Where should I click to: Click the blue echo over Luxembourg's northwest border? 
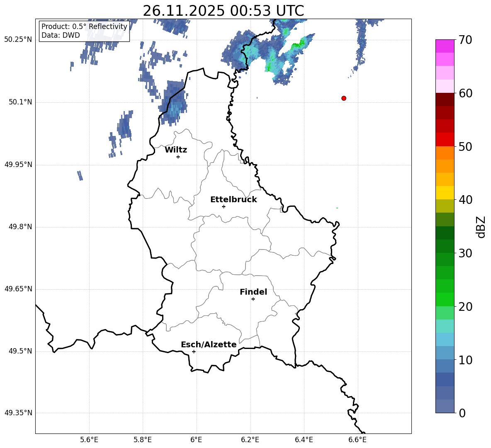pyautogui.click(x=173, y=103)
